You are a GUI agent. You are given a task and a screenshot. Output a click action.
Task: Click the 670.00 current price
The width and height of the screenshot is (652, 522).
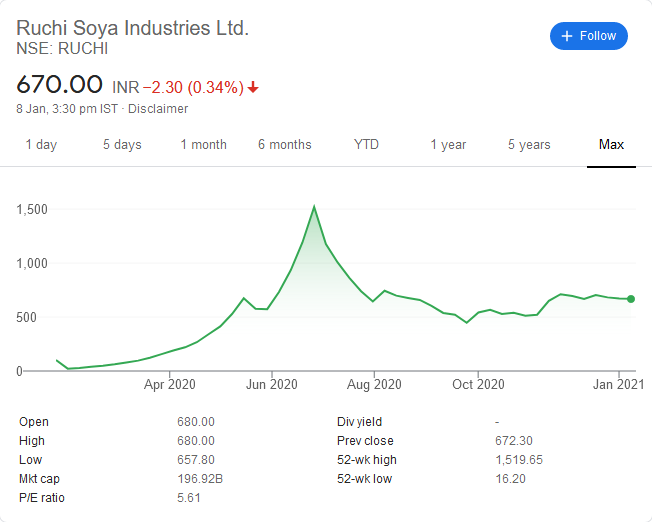pyautogui.click(x=59, y=84)
